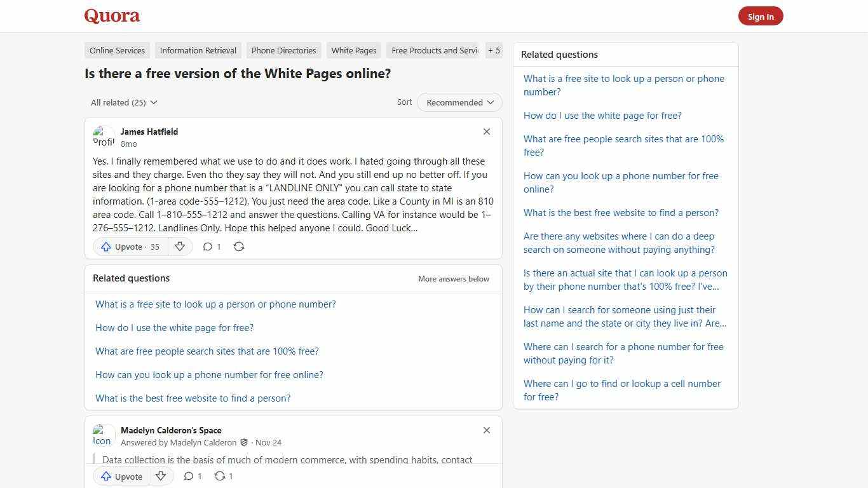The width and height of the screenshot is (868, 488).
Task: Downvote James Hatfield's answer
Action: [180, 247]
